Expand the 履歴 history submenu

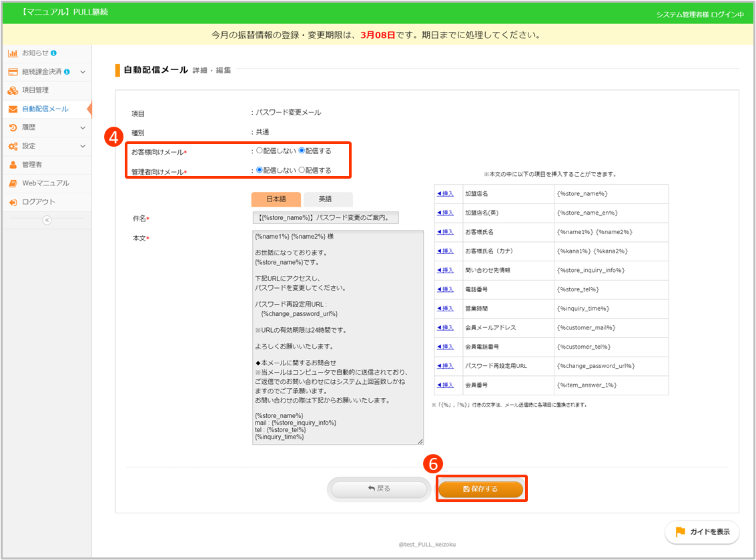tap(83, 127)
